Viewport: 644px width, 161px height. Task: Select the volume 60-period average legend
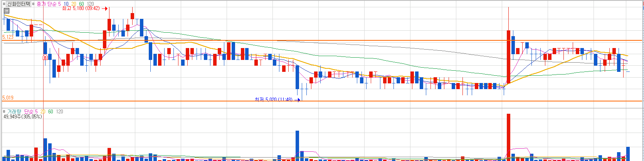pyautogui.click(x=50, y=111)
